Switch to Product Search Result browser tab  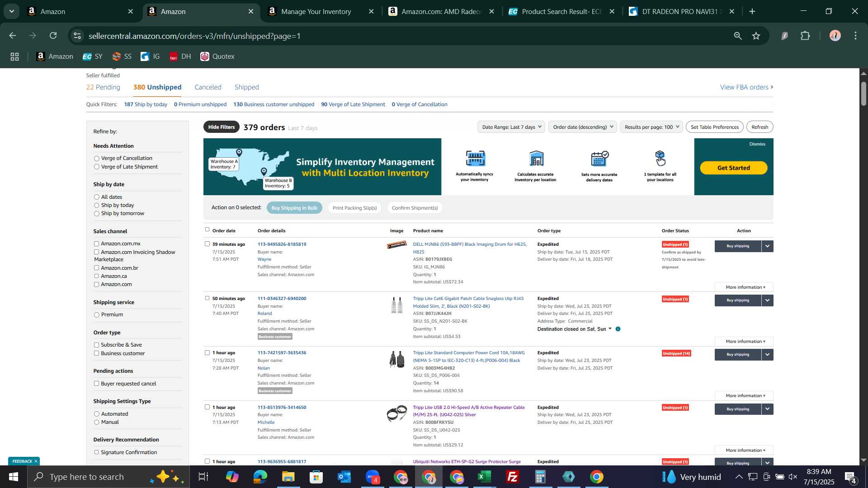tap(562, 11)
